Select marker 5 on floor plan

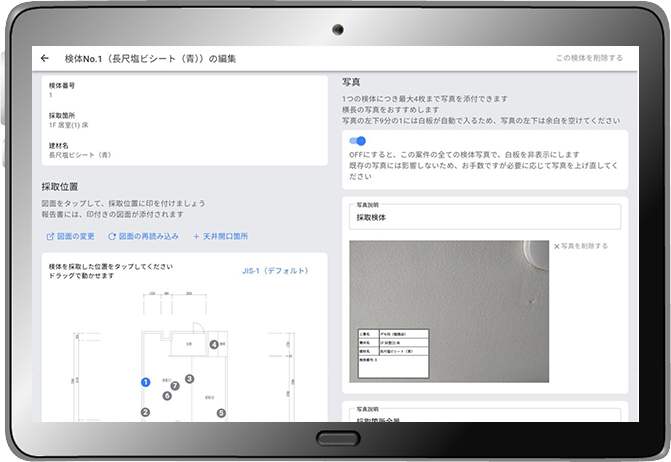(221, 413)
